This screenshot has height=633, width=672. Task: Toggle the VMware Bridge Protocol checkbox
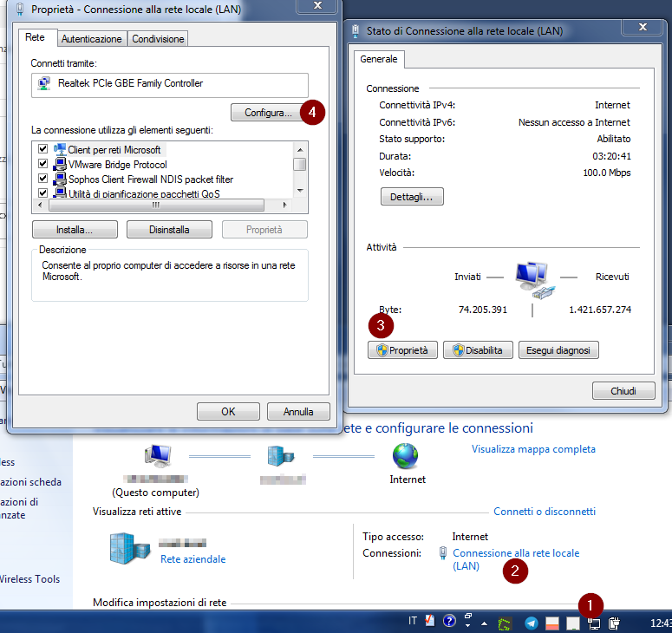point(42,165)
